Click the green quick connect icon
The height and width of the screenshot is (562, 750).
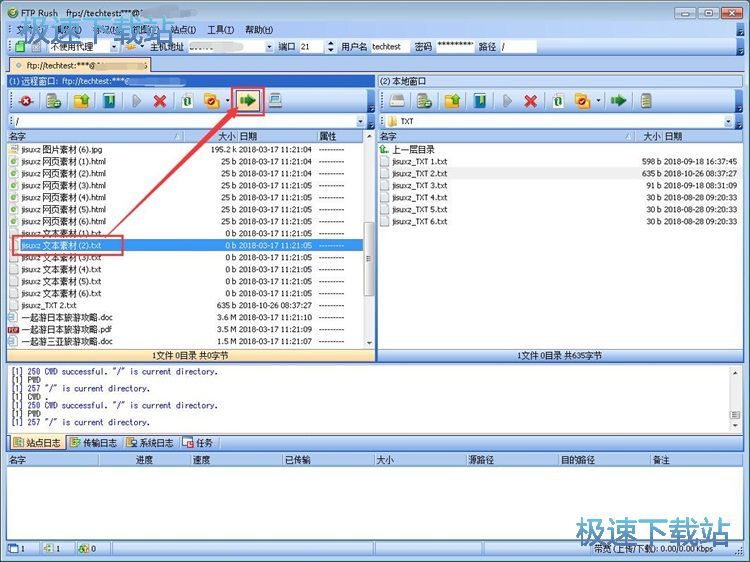click(x=21, y=46)
